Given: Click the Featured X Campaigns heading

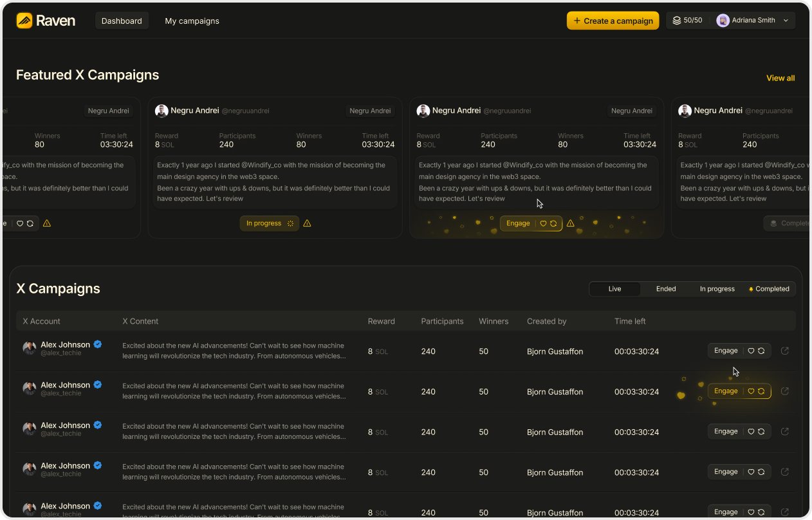Looking at the screenshot, I should [88, 75].
